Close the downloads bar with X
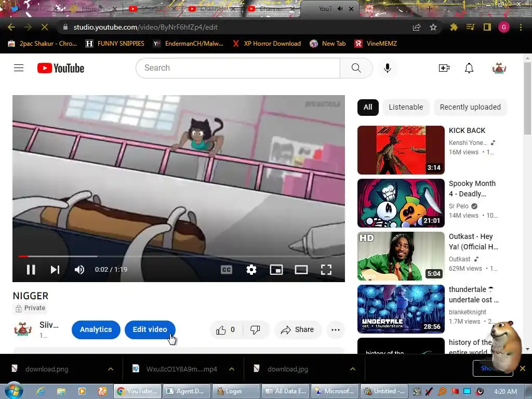This screenshot has width=532, height=399. (523, 368)
